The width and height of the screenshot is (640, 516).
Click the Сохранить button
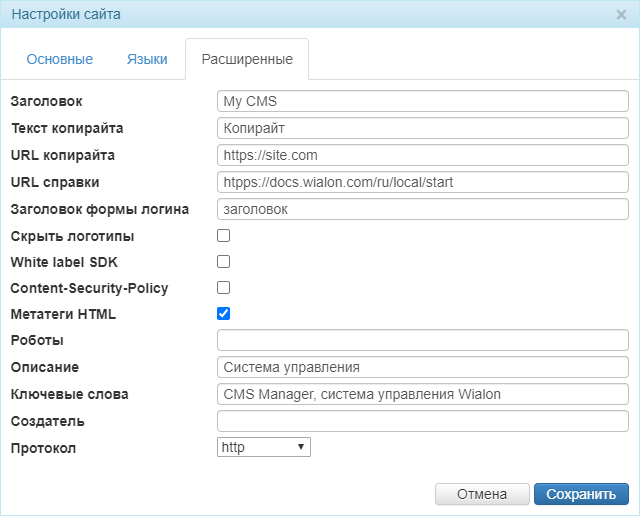pos(581,494)
